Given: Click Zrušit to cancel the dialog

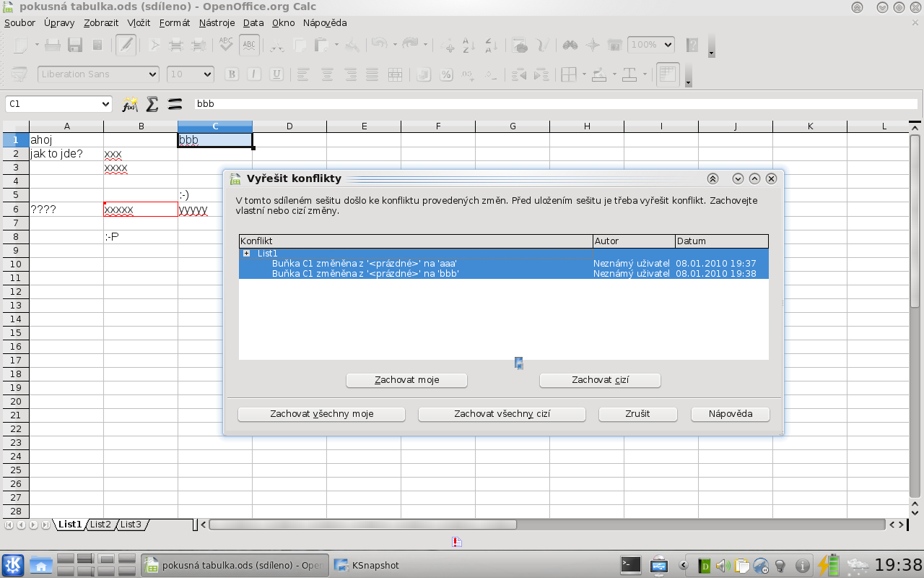Looking at the screenshot, I should [x=638, y=414].
